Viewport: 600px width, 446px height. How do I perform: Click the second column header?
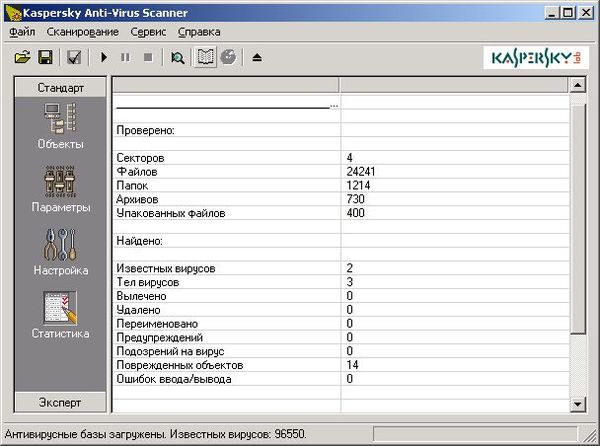(454, 85)
